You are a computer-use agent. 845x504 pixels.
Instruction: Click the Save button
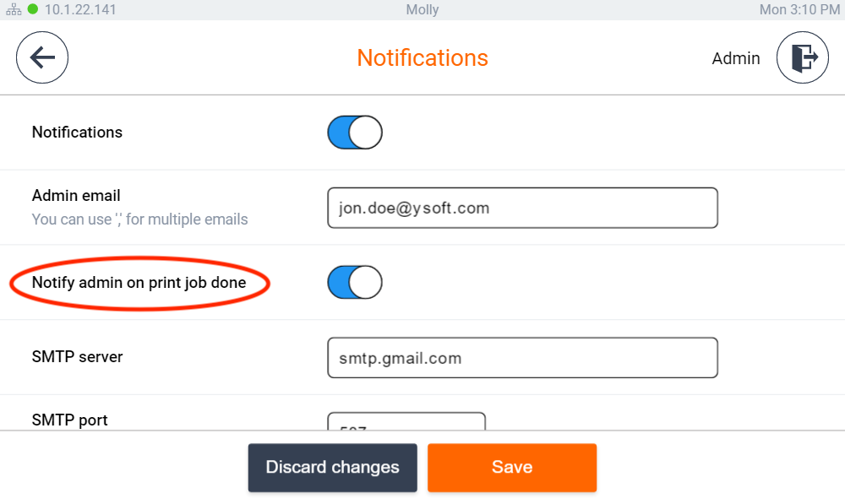coord(512,467)
